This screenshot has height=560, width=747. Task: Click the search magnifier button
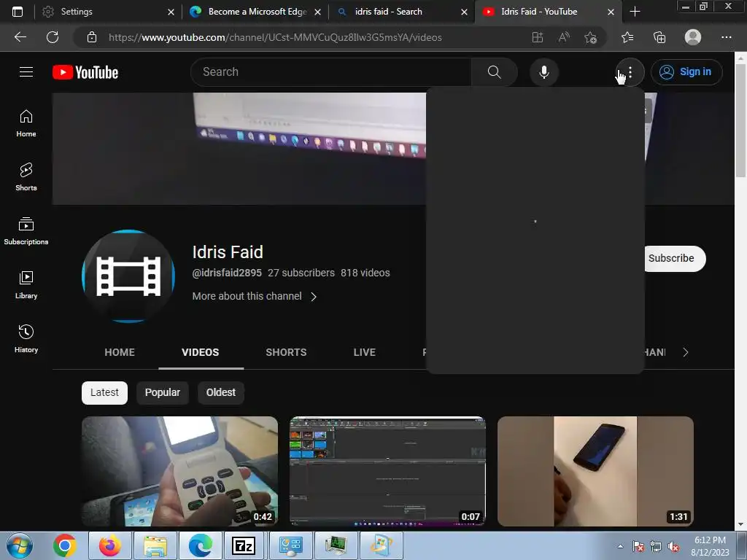pyautogui.click(x=494, y=72)
